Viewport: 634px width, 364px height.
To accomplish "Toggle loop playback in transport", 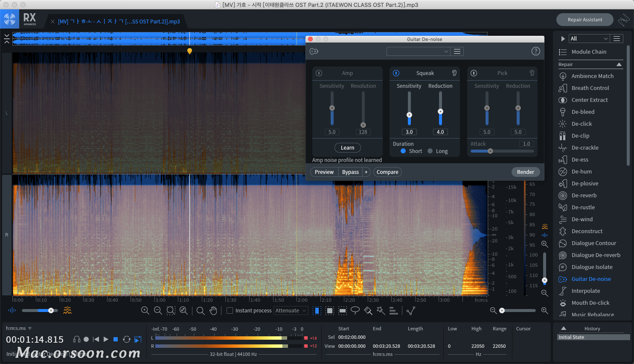I will (x=127, y=339).
